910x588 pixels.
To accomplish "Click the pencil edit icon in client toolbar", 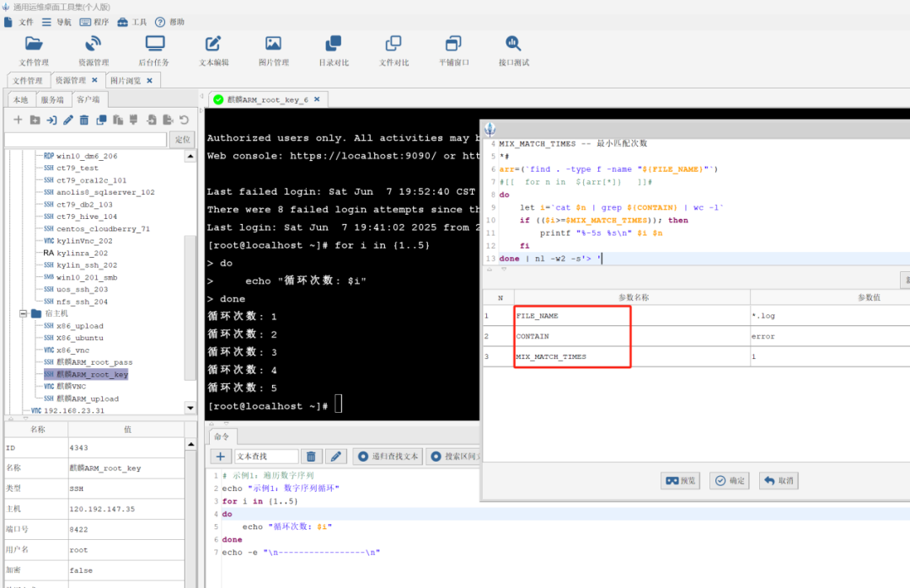I will [68, 120].
